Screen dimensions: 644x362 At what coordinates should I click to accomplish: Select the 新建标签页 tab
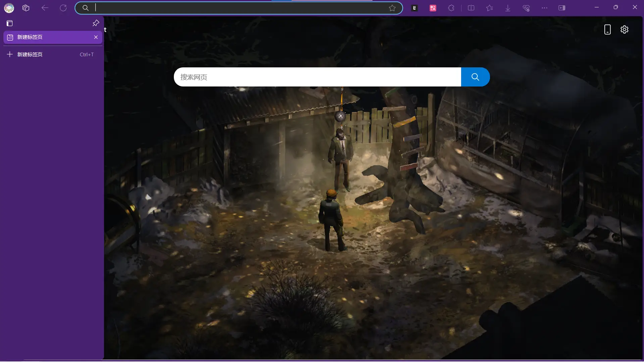(x=53, y=37)
